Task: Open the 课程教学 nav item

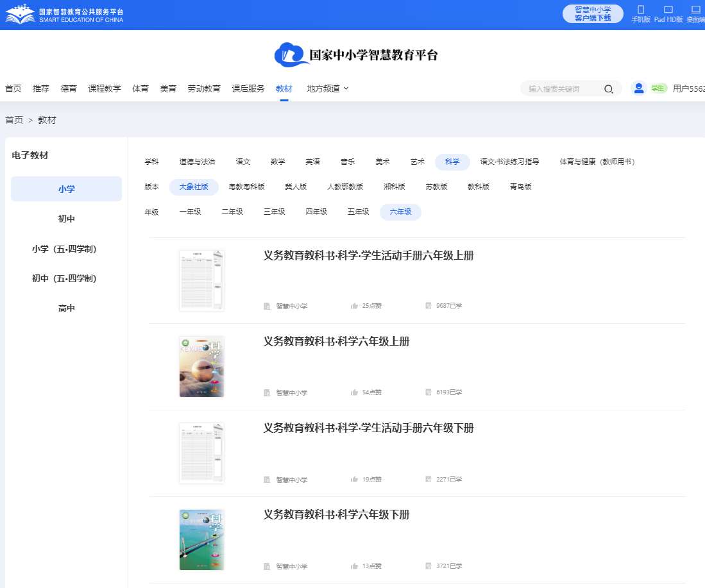Action: pos(105,88)
